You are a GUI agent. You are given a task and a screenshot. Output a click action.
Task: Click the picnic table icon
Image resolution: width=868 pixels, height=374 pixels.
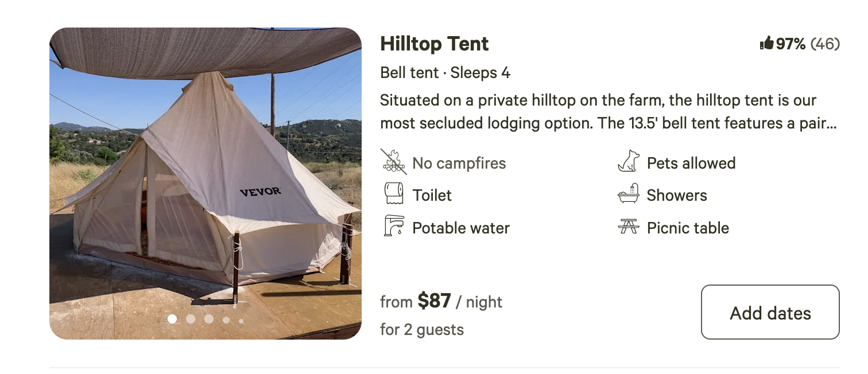(x=629, y=227)
